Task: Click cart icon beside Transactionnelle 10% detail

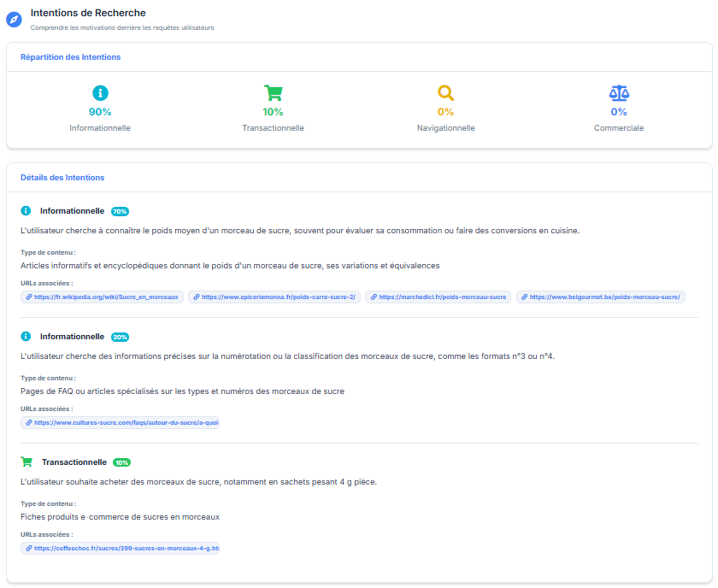Action: [26, 462]
